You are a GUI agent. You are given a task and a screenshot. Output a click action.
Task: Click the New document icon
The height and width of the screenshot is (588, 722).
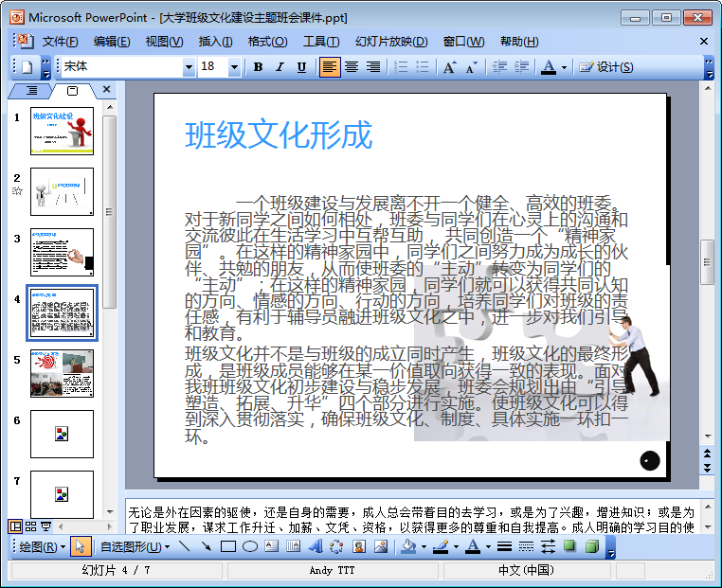pyautogui.click(x=27, y=67)
